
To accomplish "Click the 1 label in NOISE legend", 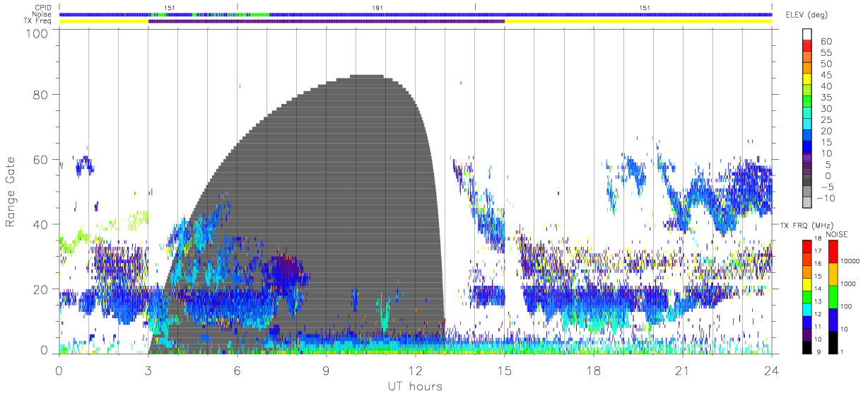I will tap(843, 351).
